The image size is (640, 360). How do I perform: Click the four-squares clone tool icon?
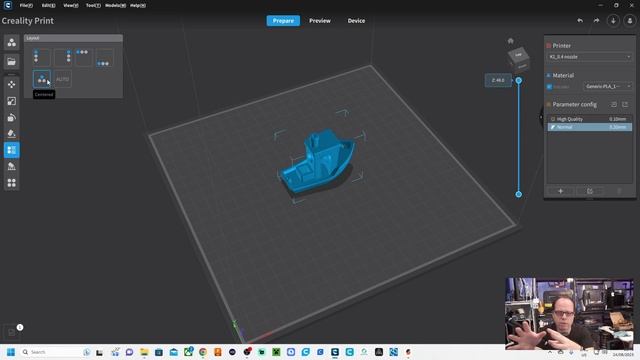coord(11,183)
